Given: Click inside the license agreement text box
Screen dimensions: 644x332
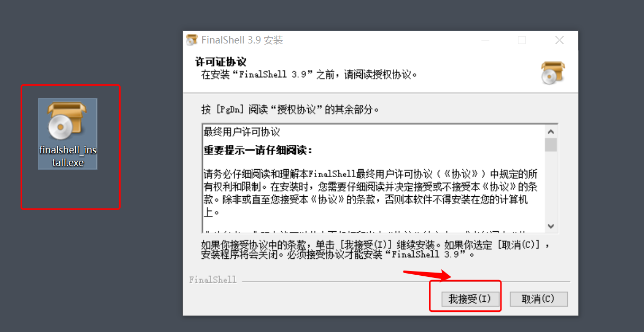Looking at the screenshot, I should 373,178.
